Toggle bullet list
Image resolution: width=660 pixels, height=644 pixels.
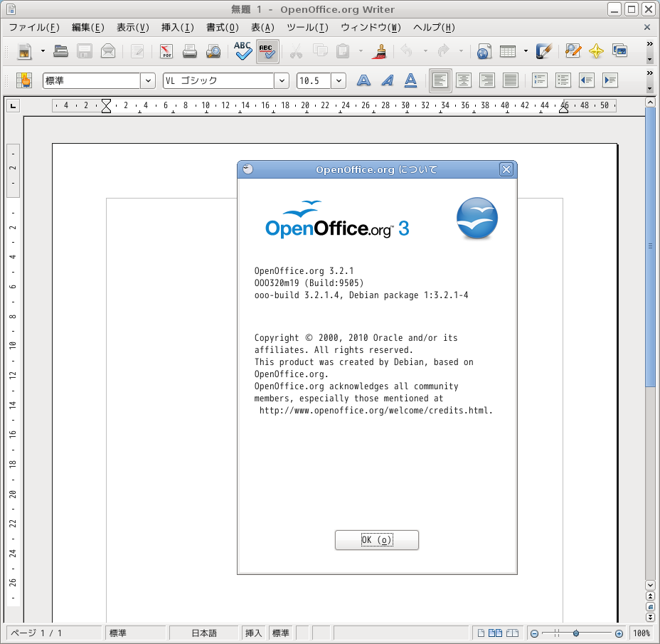[563, 80]
